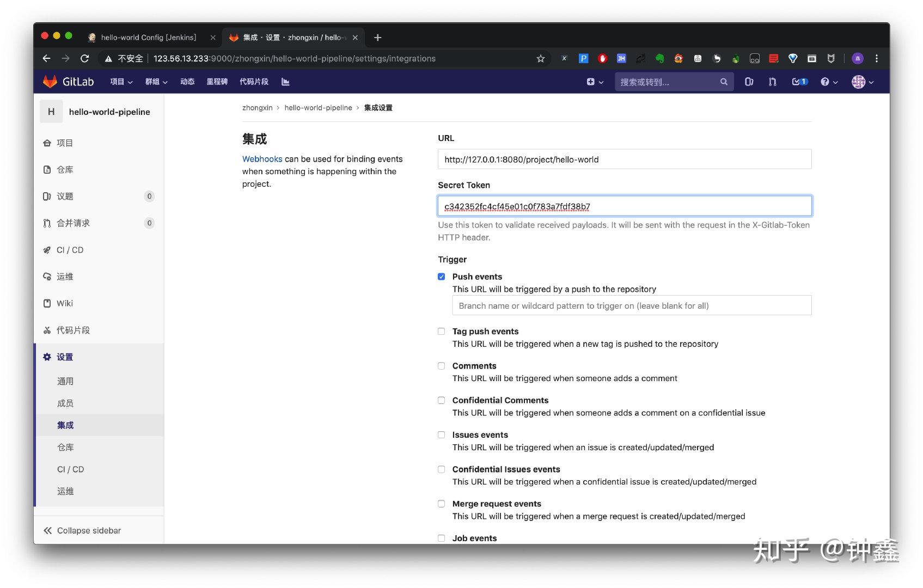This screenshot has height=588, width=923.
Task: Click the branch name wildcard field
Action: 632,305
